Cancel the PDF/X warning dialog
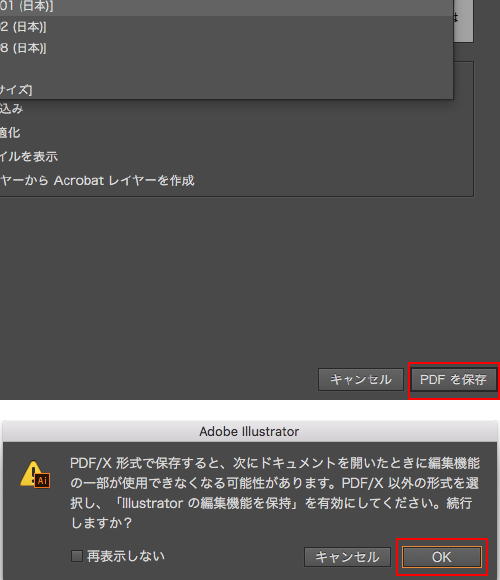Viewport: 500px width, 580px height. [347, 557]
